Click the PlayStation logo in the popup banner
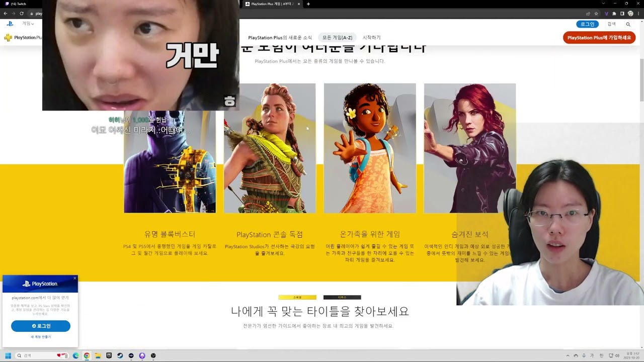This screenshot has height=362, width=644. (40, 284)
